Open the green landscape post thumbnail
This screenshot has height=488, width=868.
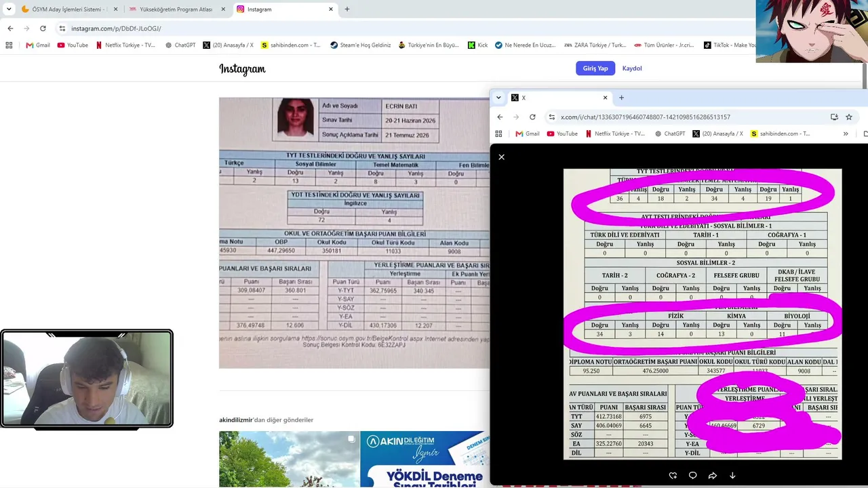(289, 460)
